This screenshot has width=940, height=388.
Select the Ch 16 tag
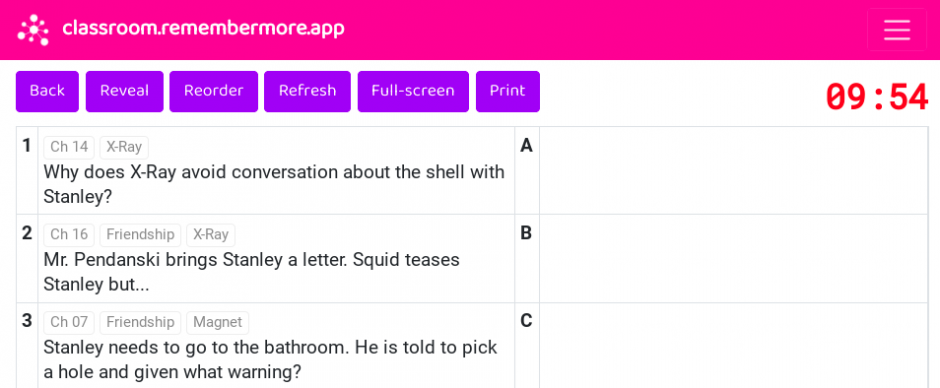pos(69,234)
